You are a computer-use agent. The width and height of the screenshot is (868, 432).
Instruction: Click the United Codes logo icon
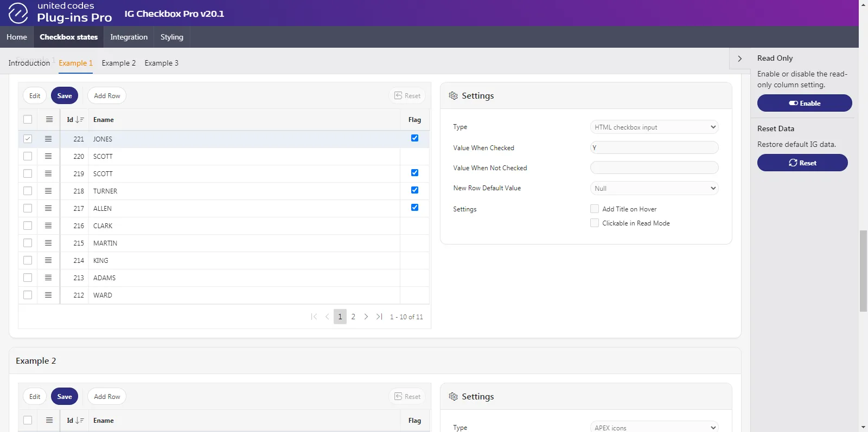point(18,13)
